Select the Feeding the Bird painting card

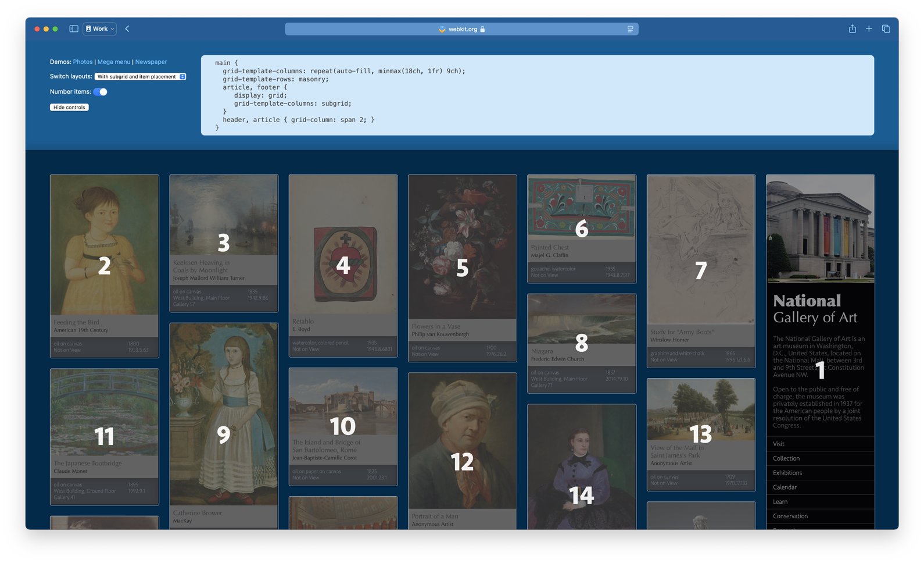click(x=105, y=266)
